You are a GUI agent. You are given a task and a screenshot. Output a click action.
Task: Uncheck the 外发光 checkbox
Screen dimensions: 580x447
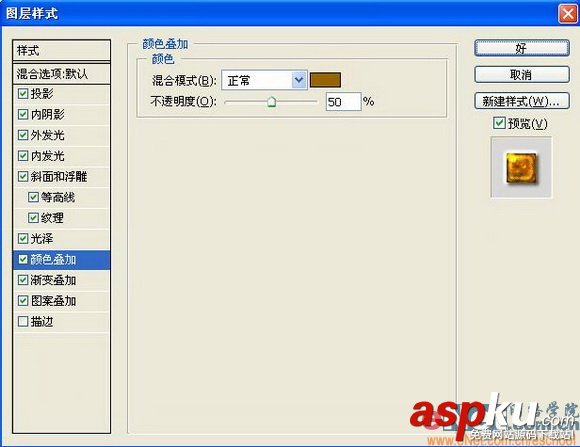click(x=23, y=135)
